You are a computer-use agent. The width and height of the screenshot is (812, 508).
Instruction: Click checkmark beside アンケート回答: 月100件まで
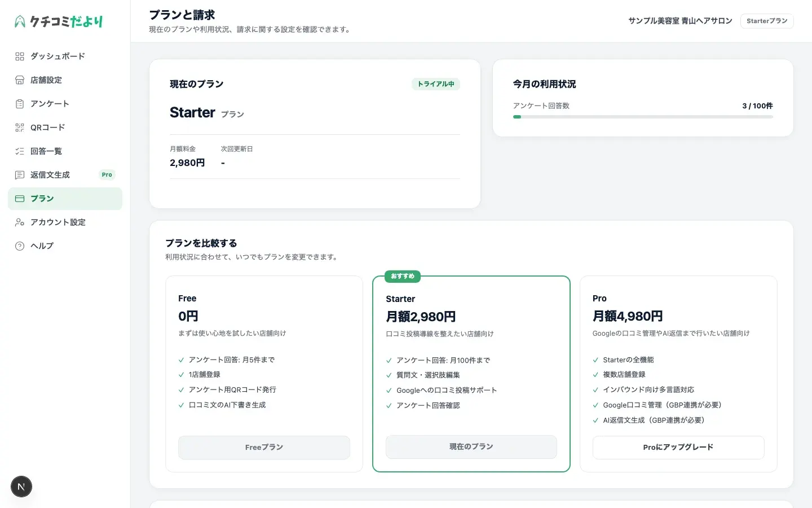tap(389, 361)
